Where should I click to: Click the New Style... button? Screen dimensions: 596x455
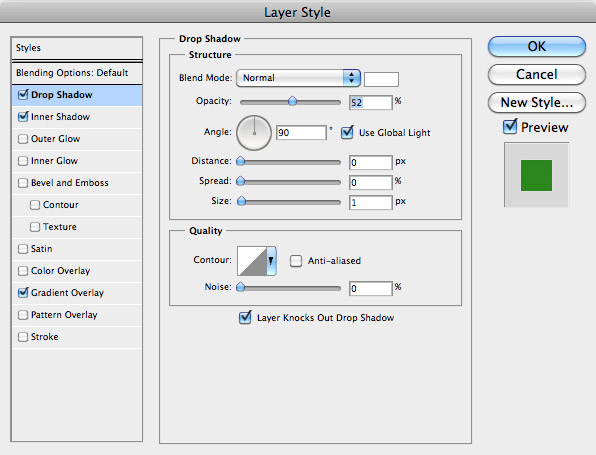[x=536, y=102]
